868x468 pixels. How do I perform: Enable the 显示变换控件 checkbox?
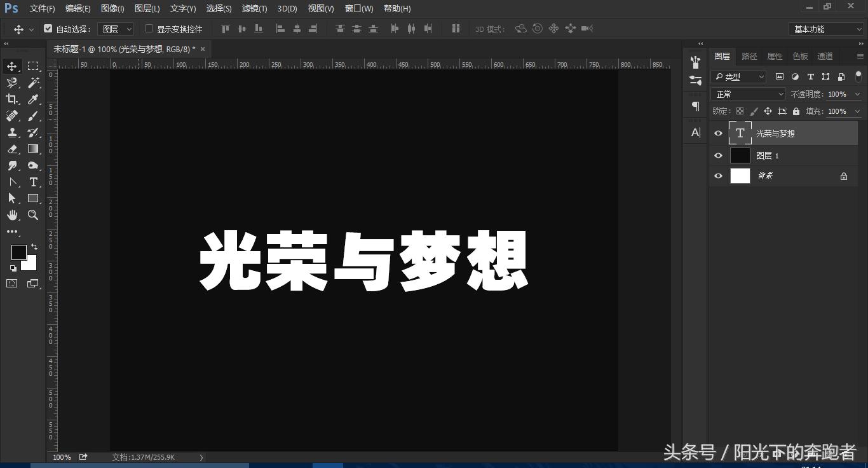(x=149, y=29)
